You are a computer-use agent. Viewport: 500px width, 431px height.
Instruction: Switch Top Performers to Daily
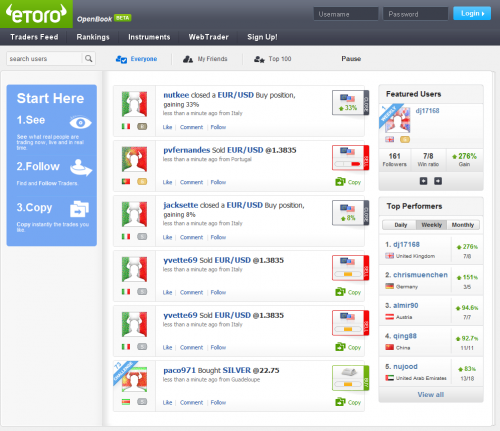[401, 225]
